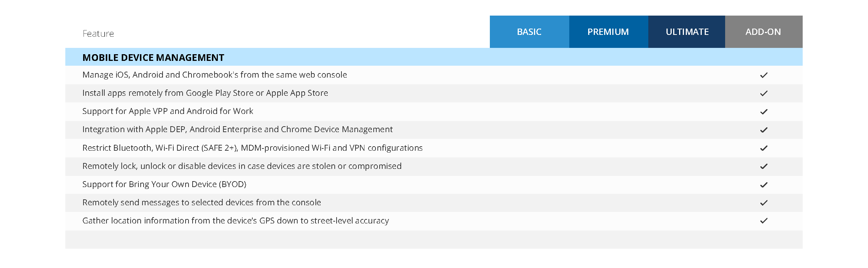Screen dimensions: 868x268
Task: Click checkmark for Gather location information row
Action: tap(764, 221)
